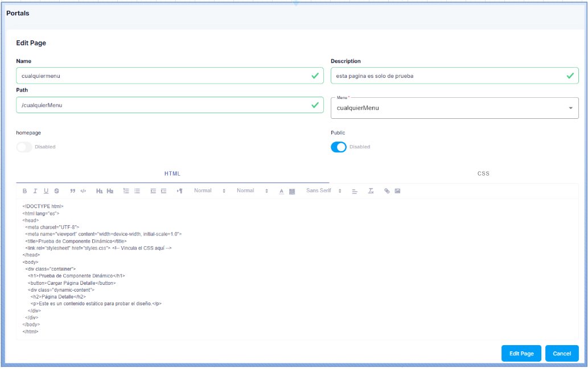Enable the homepage toggle switch
The height and width of the screenshot is (369, 588).
coord(24,147)
